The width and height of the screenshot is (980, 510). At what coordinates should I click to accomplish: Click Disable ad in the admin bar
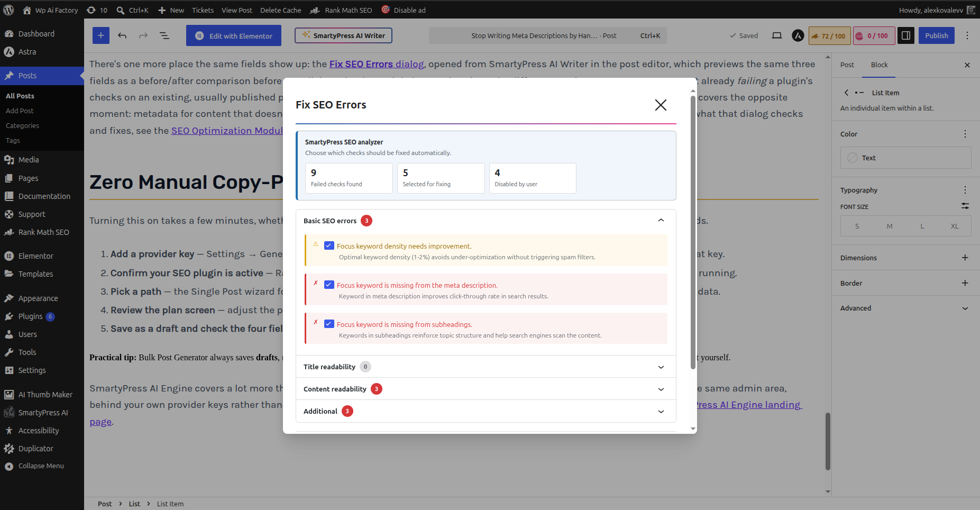coord(404,10)
